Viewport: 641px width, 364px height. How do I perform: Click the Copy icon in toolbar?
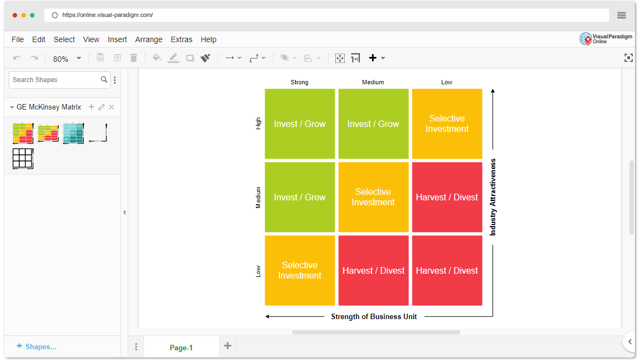100,57
